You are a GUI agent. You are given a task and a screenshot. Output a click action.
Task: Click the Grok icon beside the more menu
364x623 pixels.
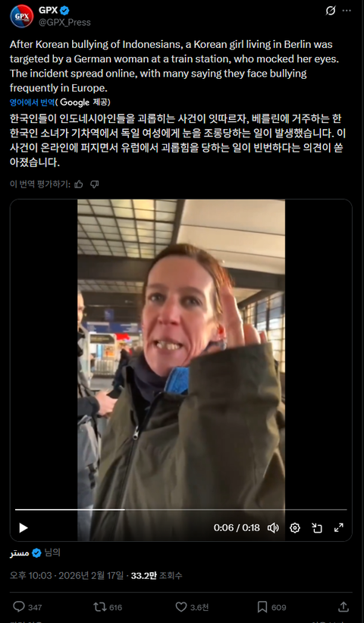331,11
